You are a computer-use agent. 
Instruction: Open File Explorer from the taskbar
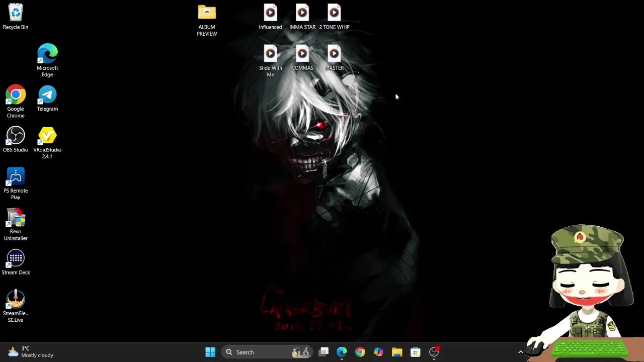(397, 352)
